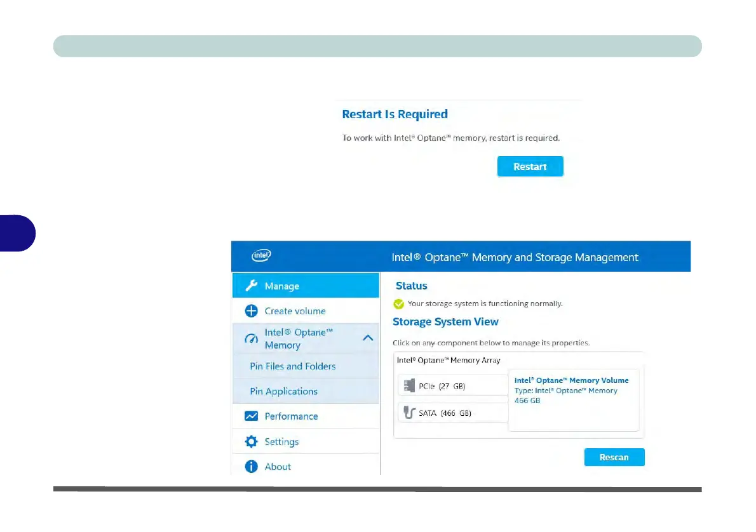The width and height of the screenshot is (756, 532).
Task: Open Pin Applications
Action: 306,391
